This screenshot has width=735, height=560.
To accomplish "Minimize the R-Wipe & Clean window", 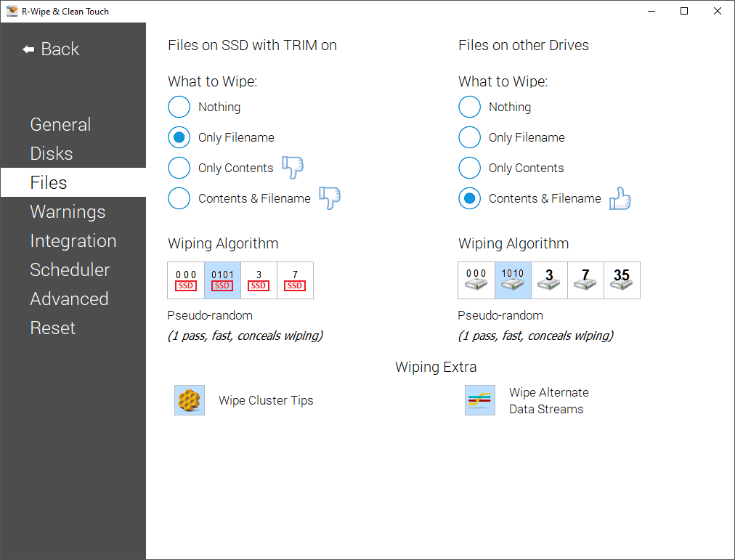I will (x=651, y=11).
